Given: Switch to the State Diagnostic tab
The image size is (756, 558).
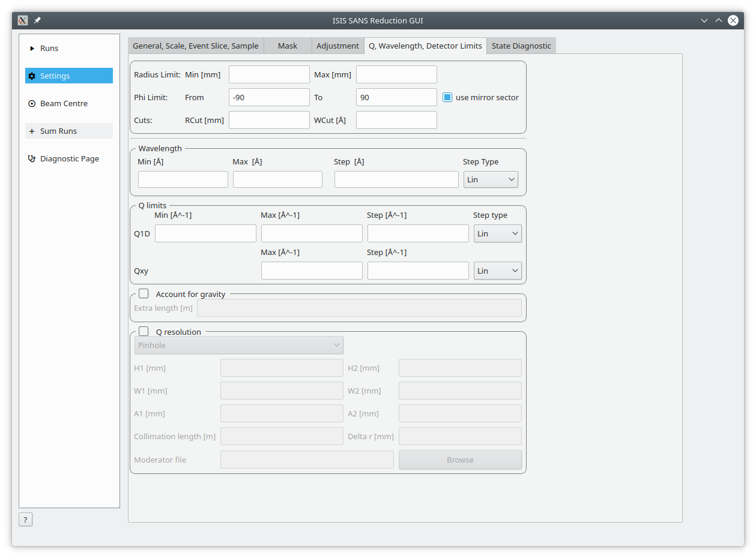Looking at the screenshot, I should click(521, 46).
